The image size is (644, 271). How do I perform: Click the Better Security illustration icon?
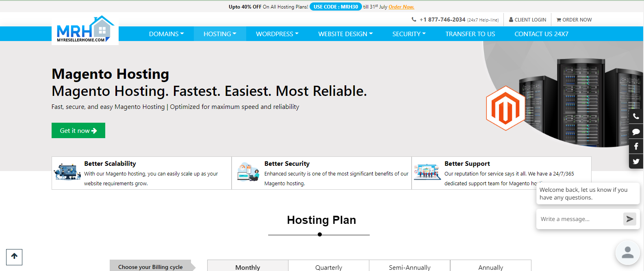248,172
